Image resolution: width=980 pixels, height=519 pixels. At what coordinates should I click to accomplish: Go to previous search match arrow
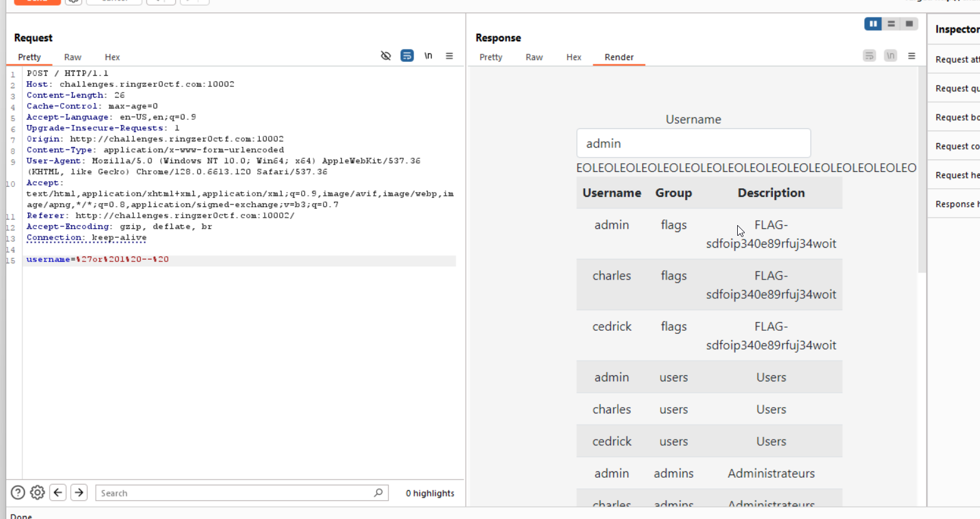tap(58, 493)
